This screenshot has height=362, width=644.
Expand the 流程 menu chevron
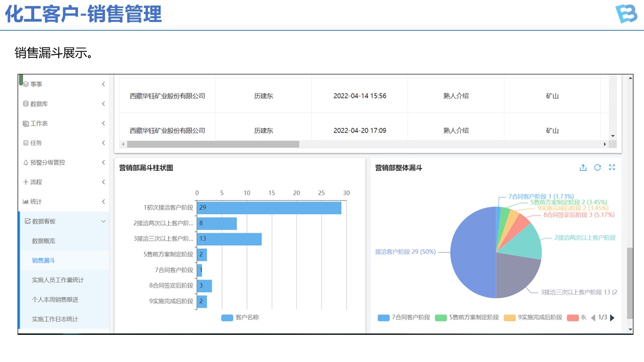click(103, 183)
